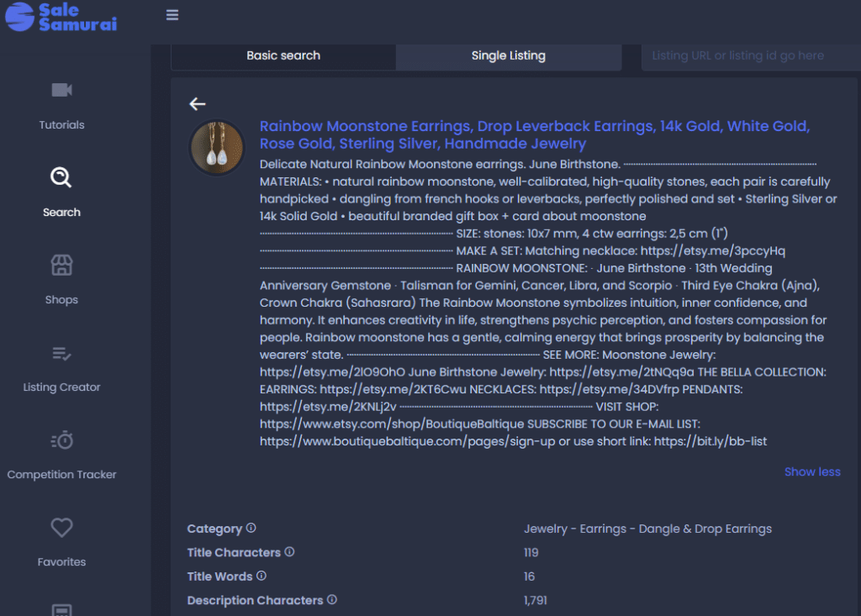
Task: Go back using the left arrow
Action: coord(198,103)
